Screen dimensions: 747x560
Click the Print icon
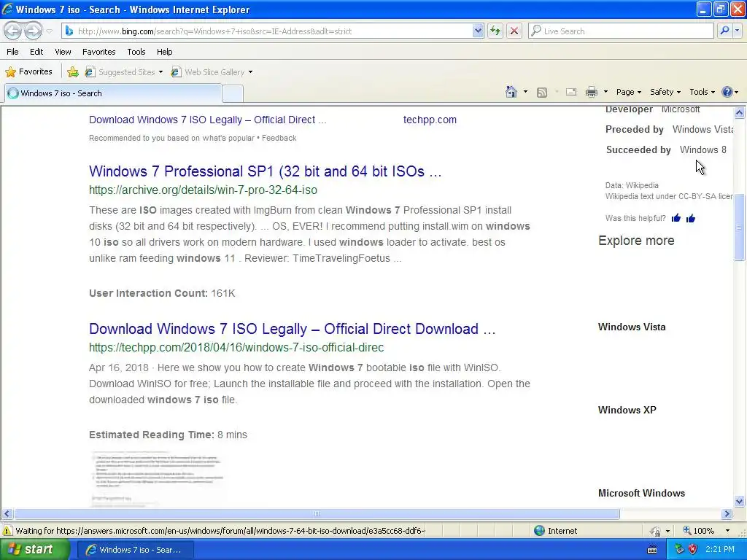coord(591,92)
